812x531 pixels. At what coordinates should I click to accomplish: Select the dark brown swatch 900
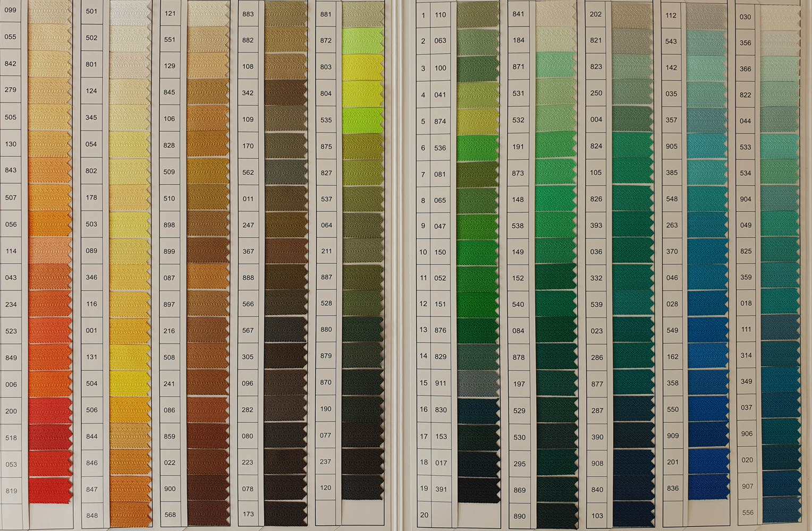(x=208, y=489)
